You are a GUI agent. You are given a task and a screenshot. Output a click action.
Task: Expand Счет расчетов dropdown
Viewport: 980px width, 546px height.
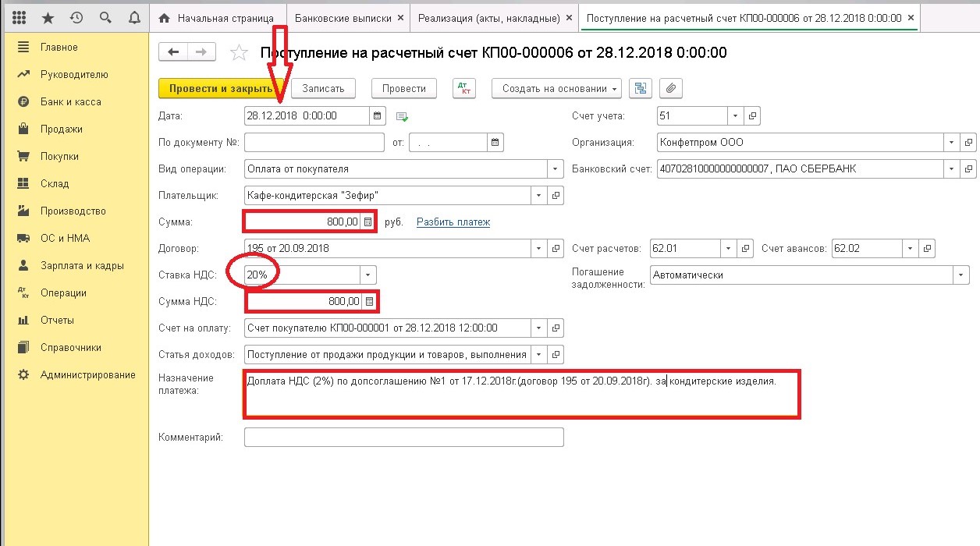tap(729, 248)
